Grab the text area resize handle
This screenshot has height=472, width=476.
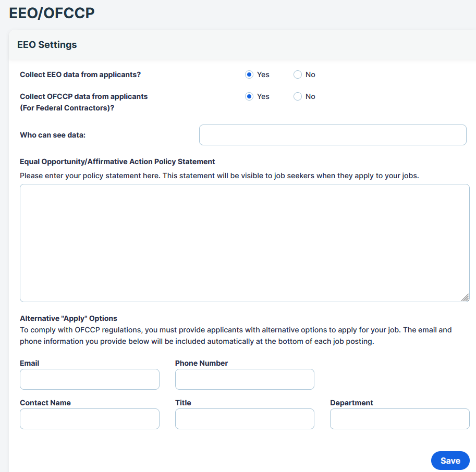pos(465,297)
